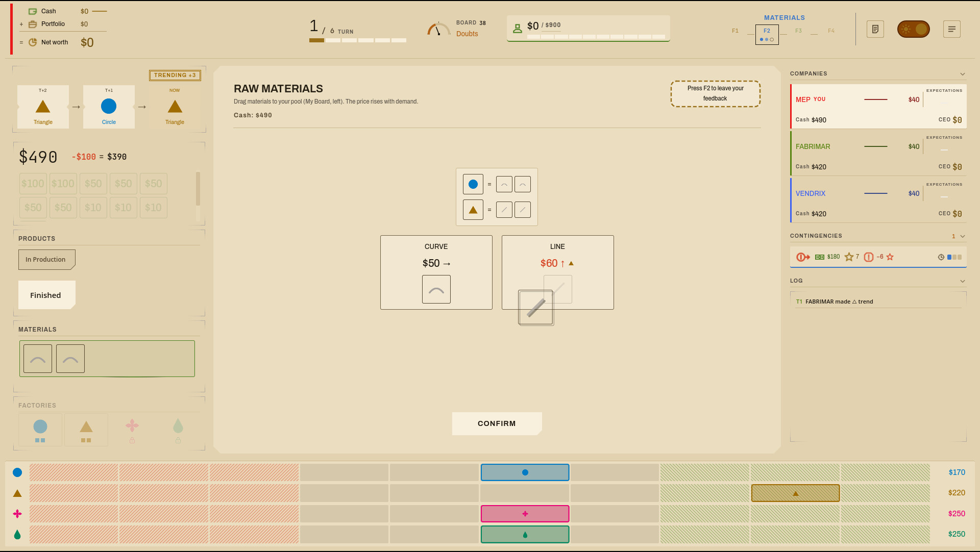This screenshot has width=980, height=552.
Task: Click the board doubts gauge icon
Action: point(438,29)
